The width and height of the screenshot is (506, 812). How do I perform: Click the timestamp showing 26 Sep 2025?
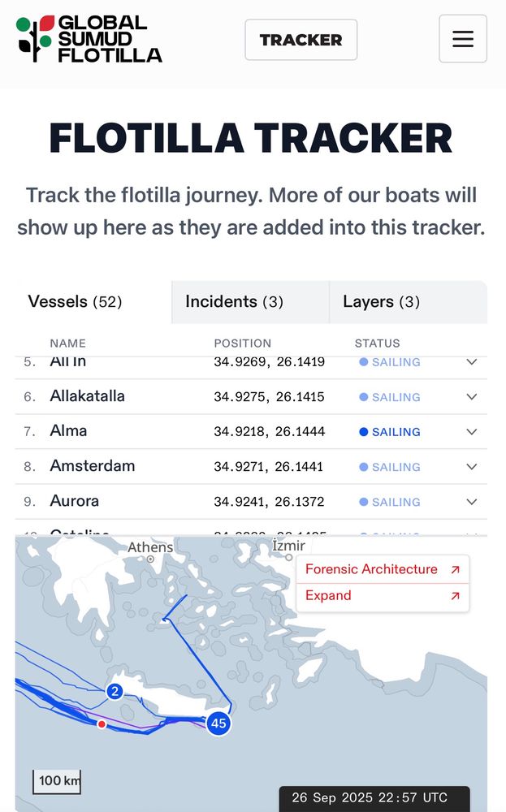coord(371,797)
